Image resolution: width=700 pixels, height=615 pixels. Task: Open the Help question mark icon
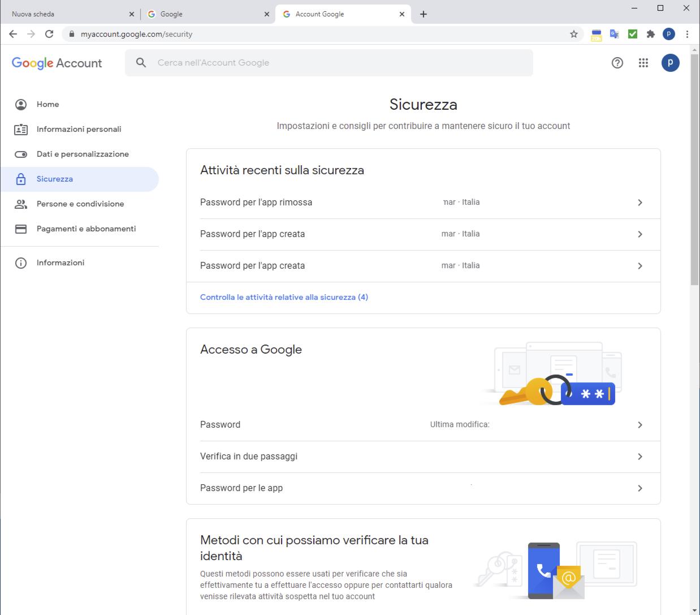tap(617, 63)
